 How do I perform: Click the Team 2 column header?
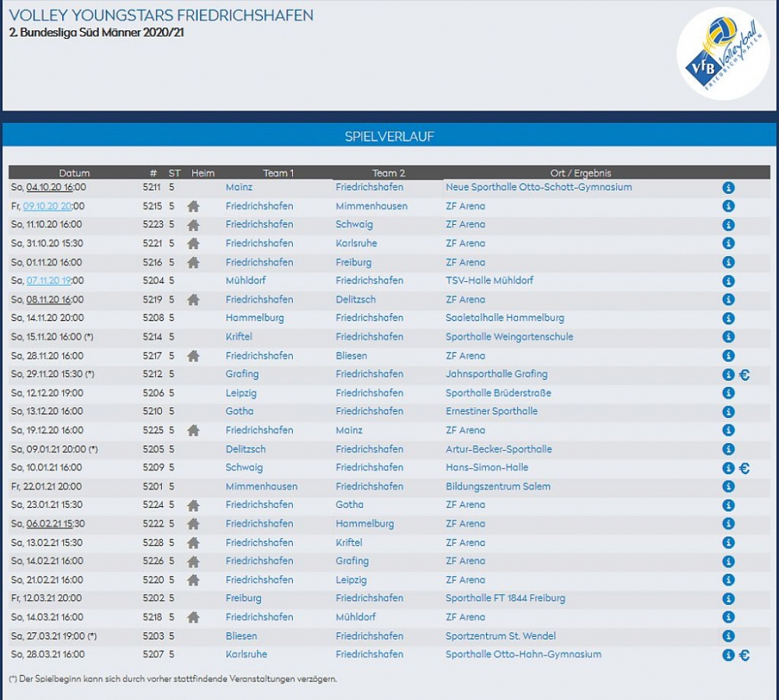[x=388, y=173]
